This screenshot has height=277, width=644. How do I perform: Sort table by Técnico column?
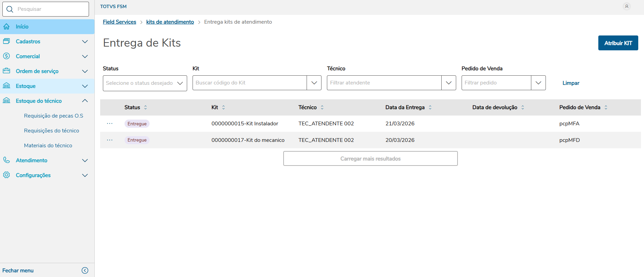(322, 107)
